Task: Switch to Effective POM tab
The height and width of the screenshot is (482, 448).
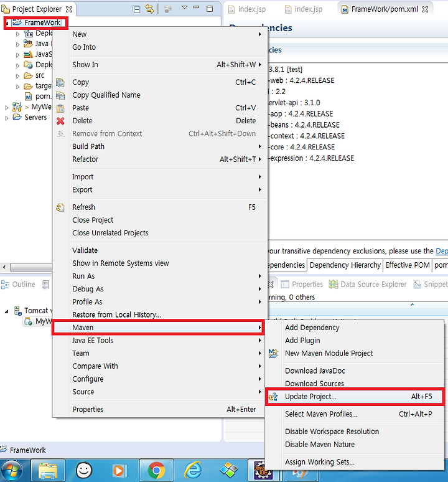Action: pos(408,265)
